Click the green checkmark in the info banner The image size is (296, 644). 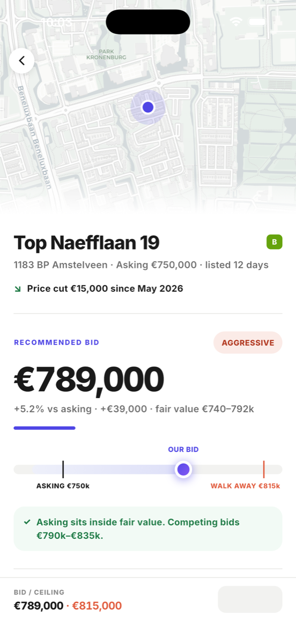pos(27,522)
